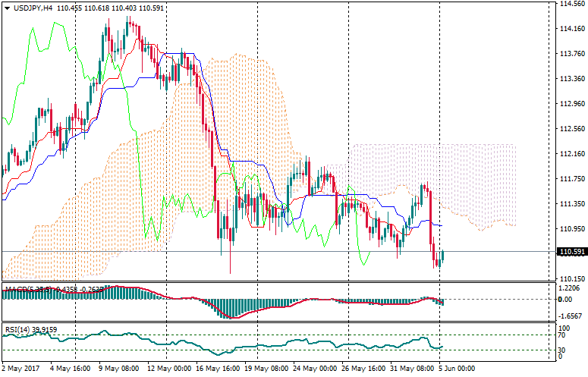The height and width of the screenshot is (377, 588).
Task: Click the chart shift marker on top edge
Action: [547, 4]
